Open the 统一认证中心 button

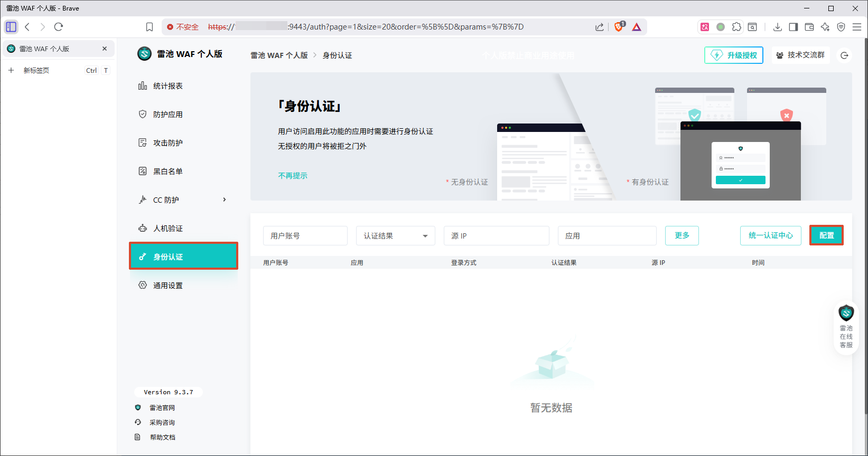pos(771,235)
